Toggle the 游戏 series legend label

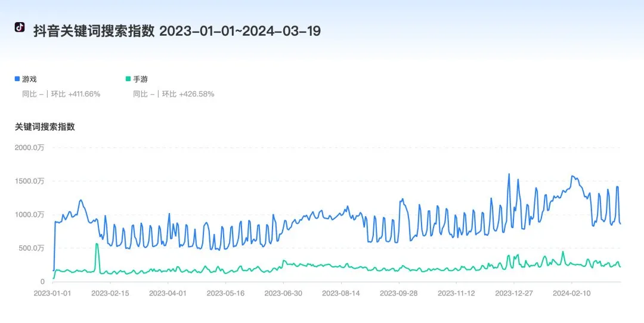pyautogui.click(x=30, y=79)
